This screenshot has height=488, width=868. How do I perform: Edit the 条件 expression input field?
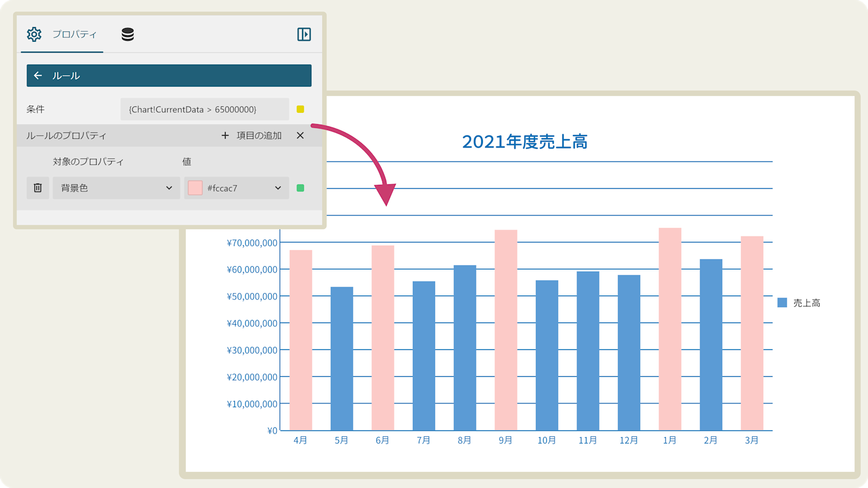[205, 109]
